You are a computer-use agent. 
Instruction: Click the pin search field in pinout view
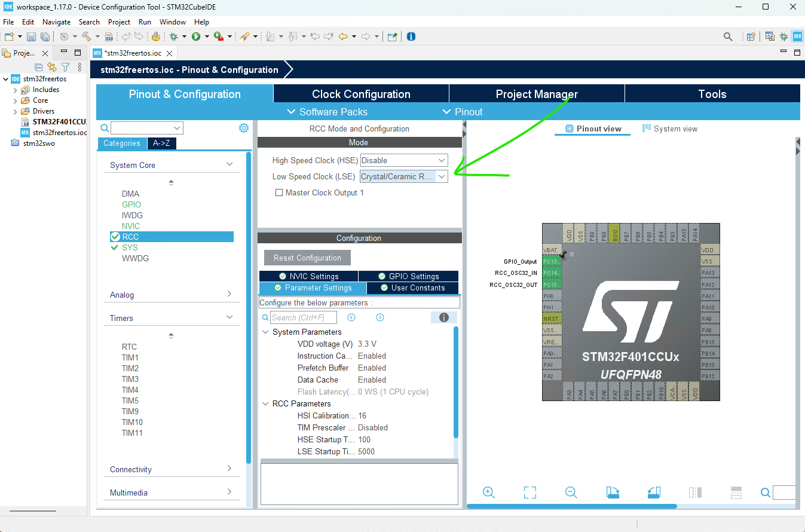click(784, 493)
